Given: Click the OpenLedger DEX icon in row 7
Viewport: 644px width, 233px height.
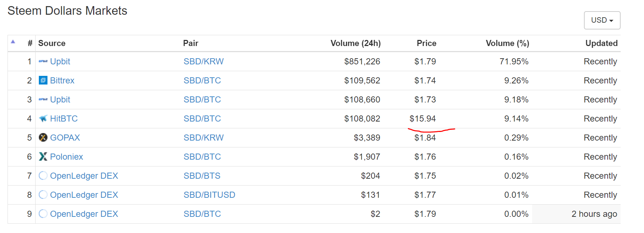Looking at the screenshot, I should click(43, 175).
